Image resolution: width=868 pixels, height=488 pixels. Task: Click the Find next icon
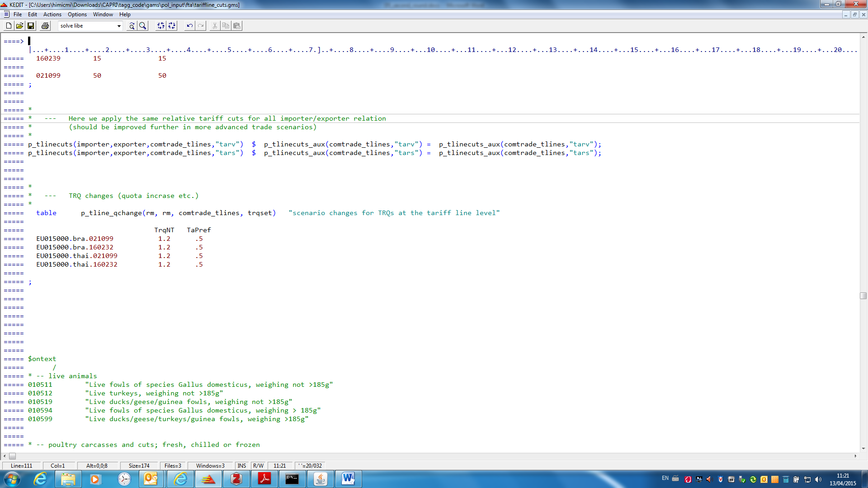[132, 26]
